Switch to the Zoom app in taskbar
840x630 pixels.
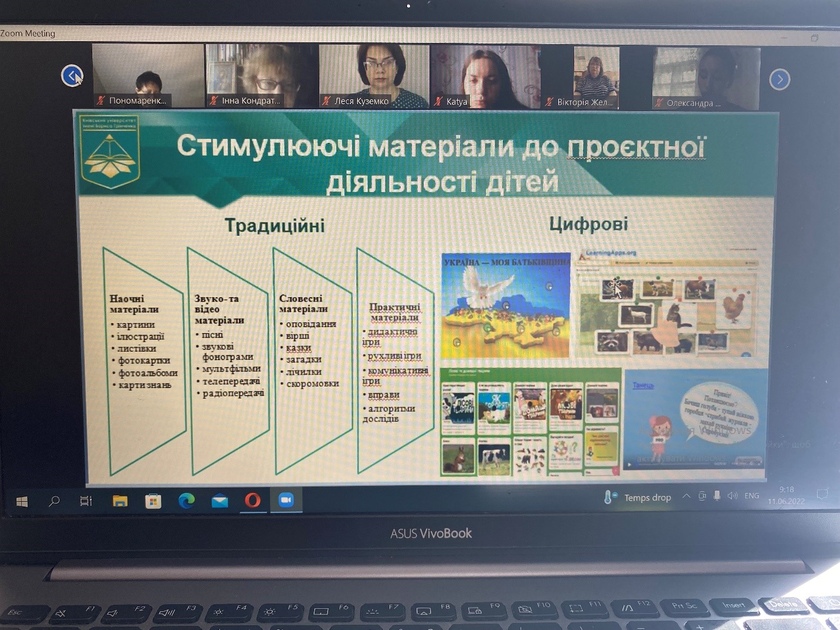(286, 500)
